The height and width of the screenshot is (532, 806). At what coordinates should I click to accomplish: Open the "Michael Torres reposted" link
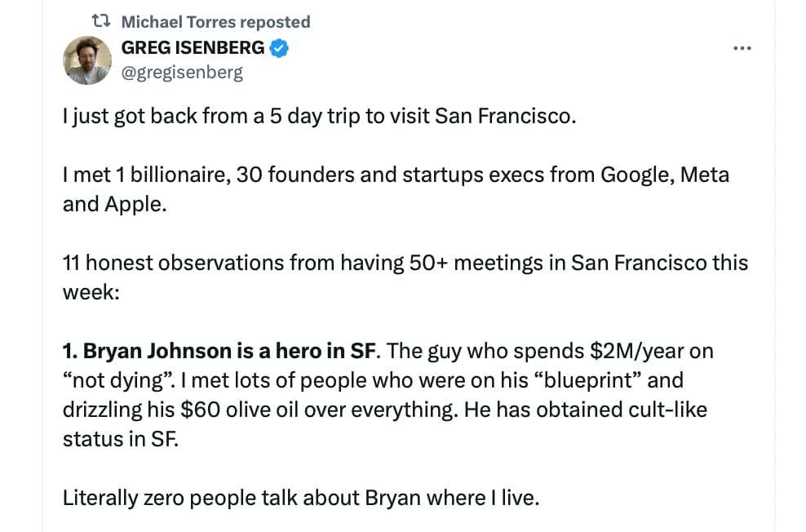pos(215,22)
